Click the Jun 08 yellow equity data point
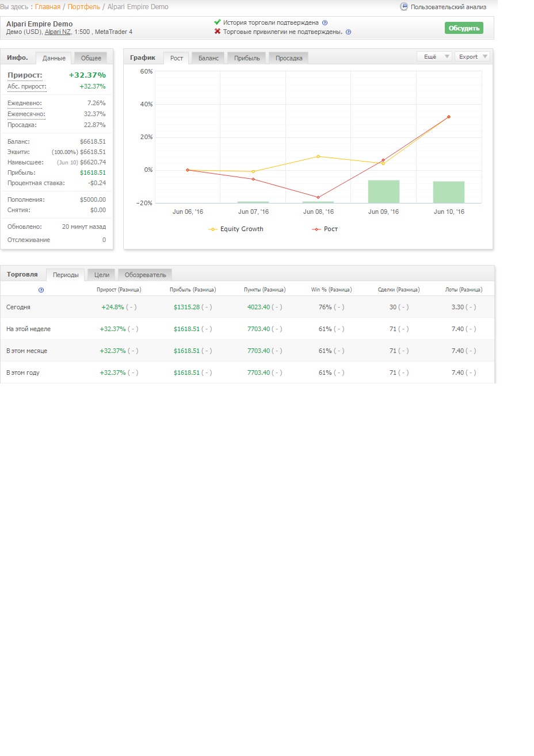The image size is (534, 756). (318, 156)
